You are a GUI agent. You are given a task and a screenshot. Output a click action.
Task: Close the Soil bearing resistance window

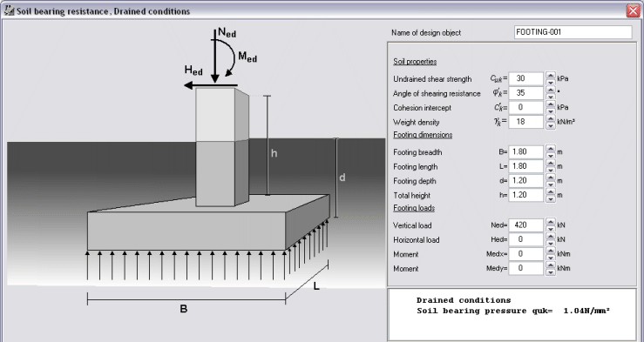click(633, 11)
